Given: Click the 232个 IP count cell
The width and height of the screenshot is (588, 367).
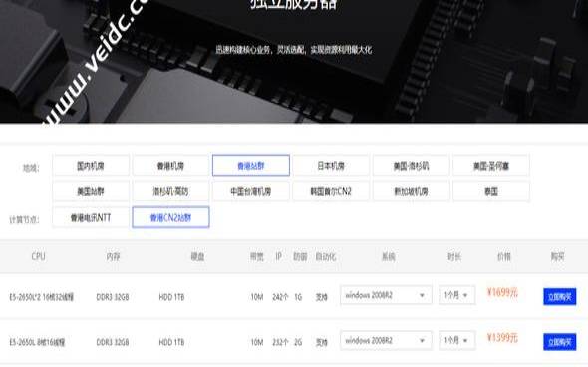Looking at the screenshot, I should coord(280,342).
